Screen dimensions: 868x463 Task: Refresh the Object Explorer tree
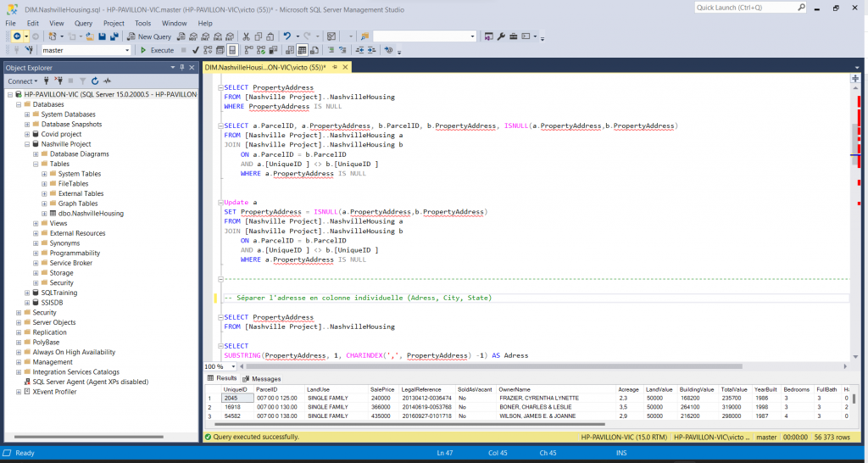coord(95,81)
